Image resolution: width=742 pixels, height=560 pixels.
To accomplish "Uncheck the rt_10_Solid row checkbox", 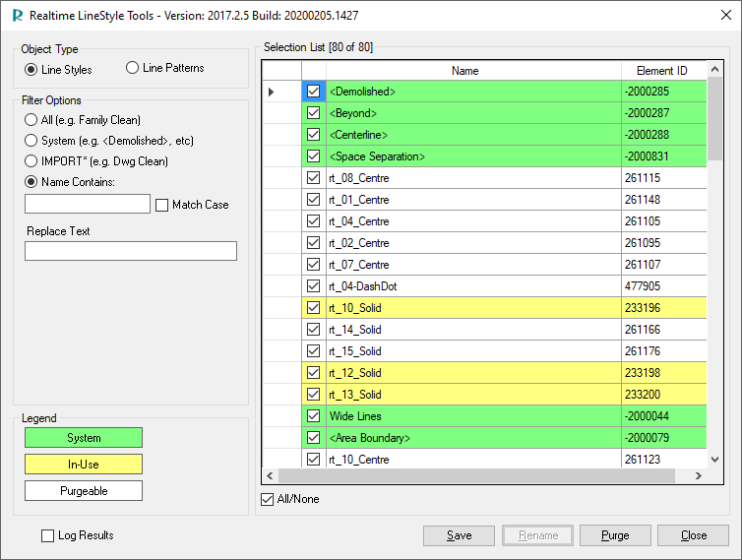I will (x=313, y=308).
